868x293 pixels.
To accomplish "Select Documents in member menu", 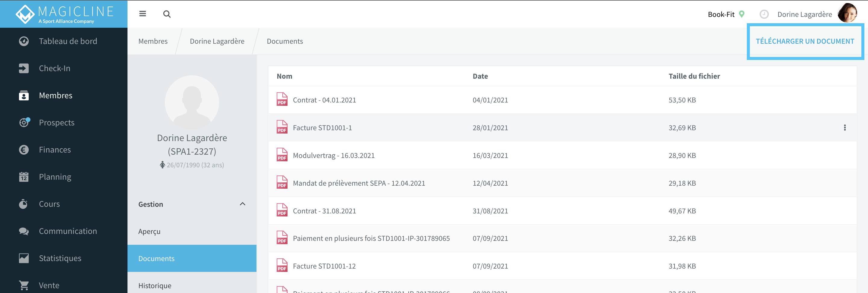I will tap(192, 258).
